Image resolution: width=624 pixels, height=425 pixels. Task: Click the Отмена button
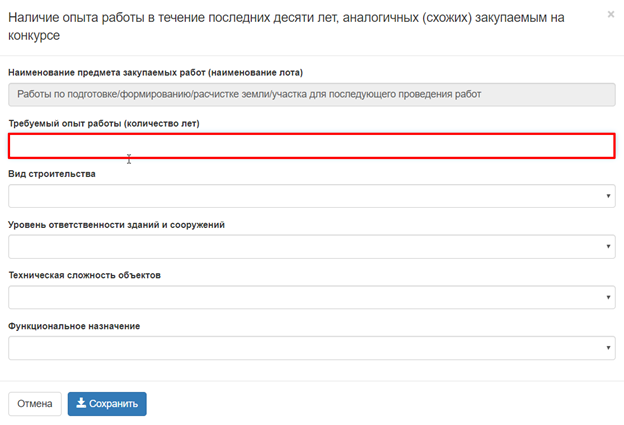coord(34,404)
